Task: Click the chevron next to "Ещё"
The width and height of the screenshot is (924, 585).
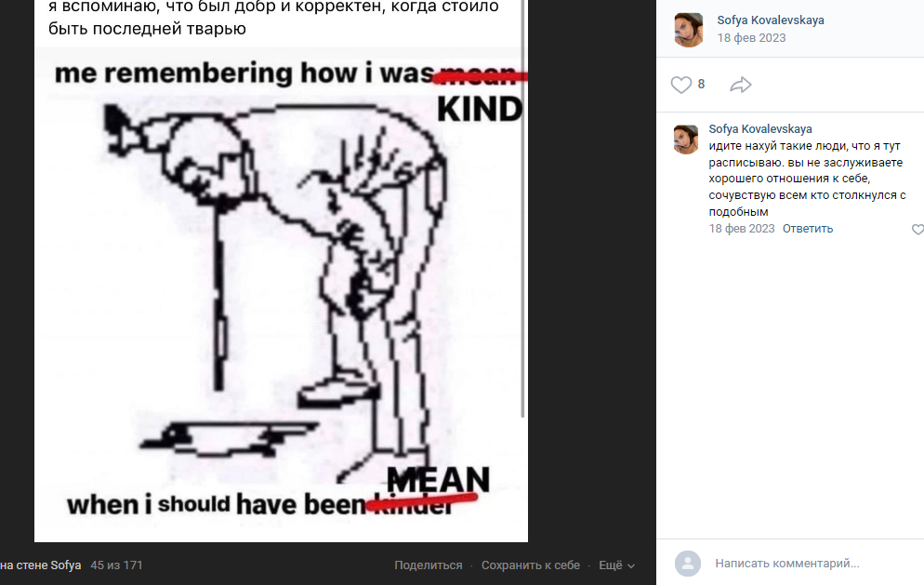Action: 631,566
